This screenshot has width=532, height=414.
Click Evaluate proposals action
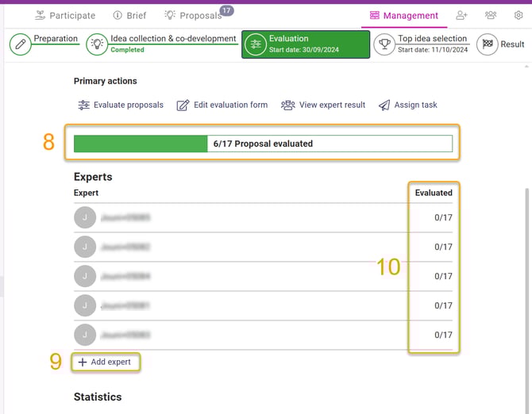pos(121,105)
